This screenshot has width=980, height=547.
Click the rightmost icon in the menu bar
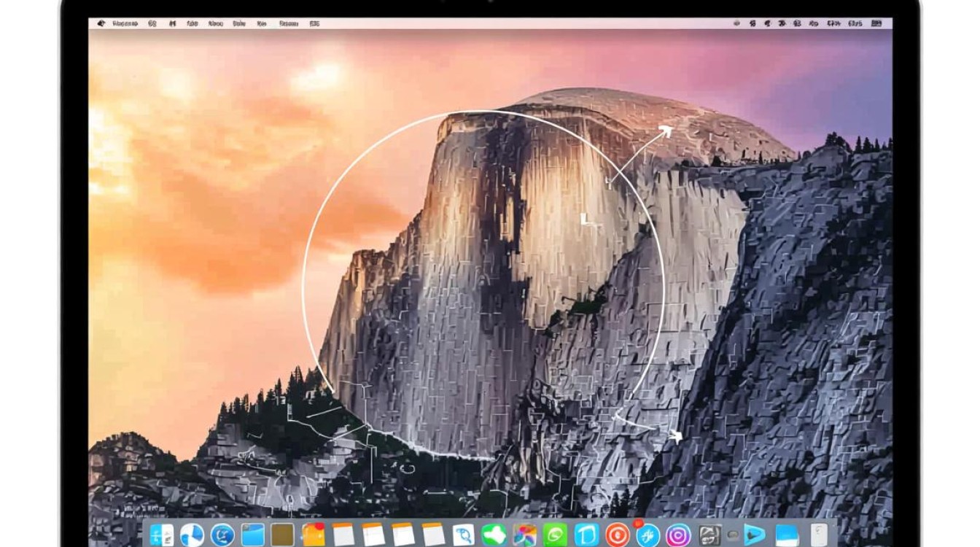pyautogui.click(x=881, y=23)
